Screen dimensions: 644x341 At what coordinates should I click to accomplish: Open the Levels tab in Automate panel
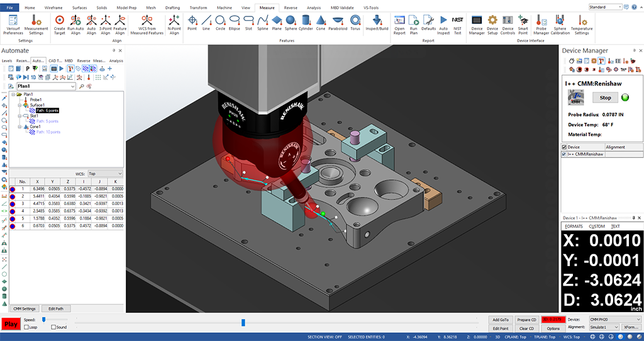click(x=7, y=61)
